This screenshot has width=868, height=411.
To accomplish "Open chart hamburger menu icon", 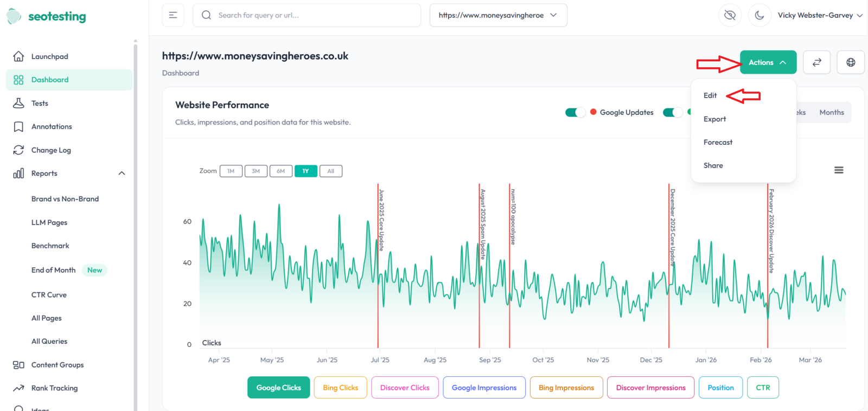I will (x=839, y=170).
